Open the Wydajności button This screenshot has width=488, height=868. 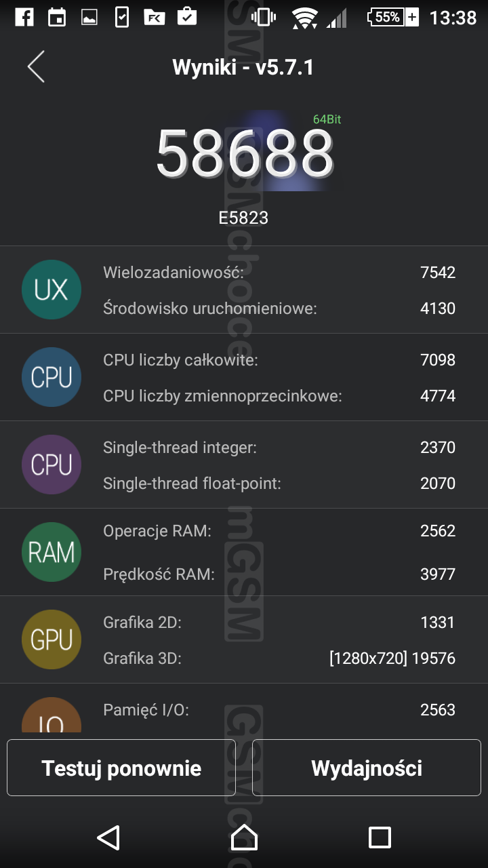click(367, 768)
